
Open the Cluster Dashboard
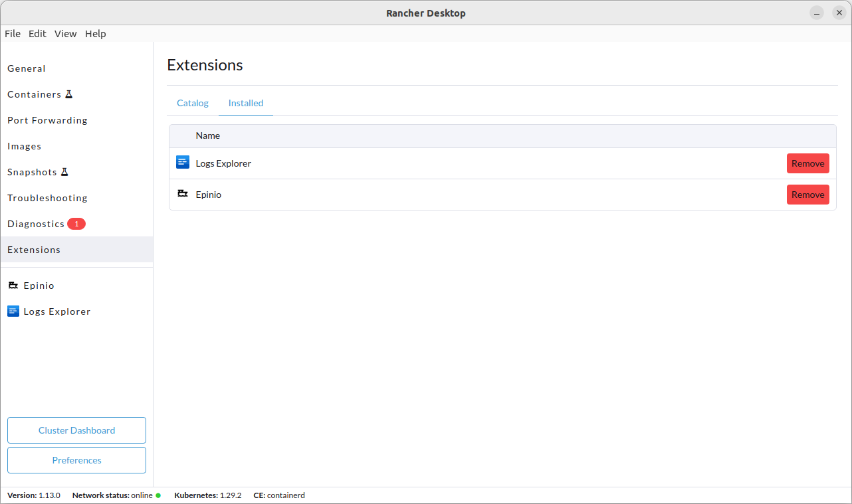[76, 430]
